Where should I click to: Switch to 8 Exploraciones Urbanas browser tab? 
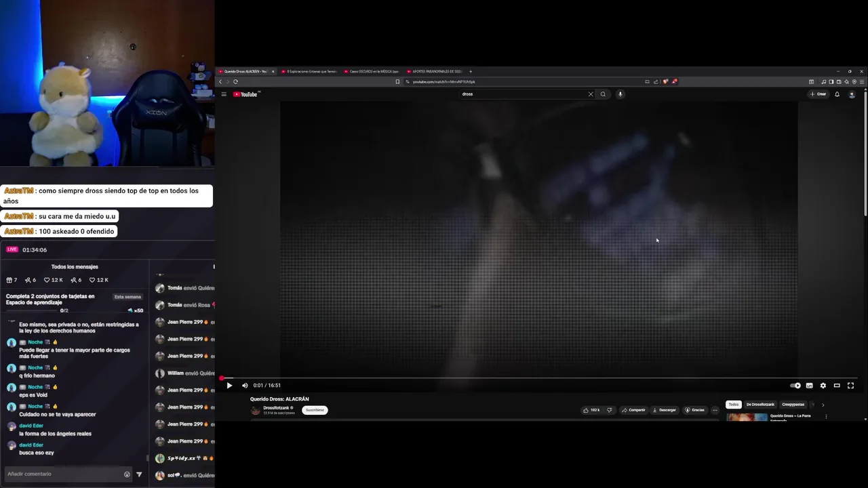point(309,71)
